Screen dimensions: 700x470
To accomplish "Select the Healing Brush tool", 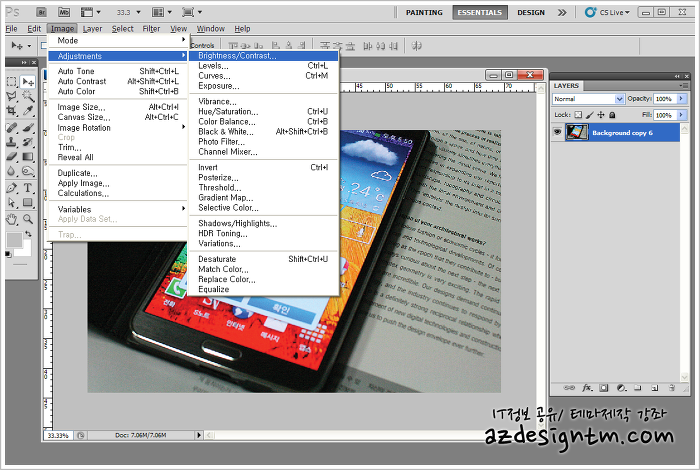I will point(12,128).
